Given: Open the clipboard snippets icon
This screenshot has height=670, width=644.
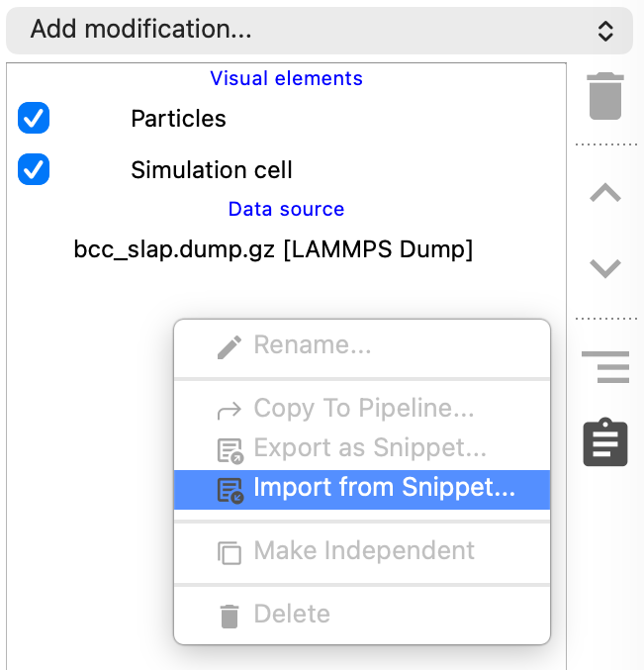Looking at the screenshot, I should 605,442.
